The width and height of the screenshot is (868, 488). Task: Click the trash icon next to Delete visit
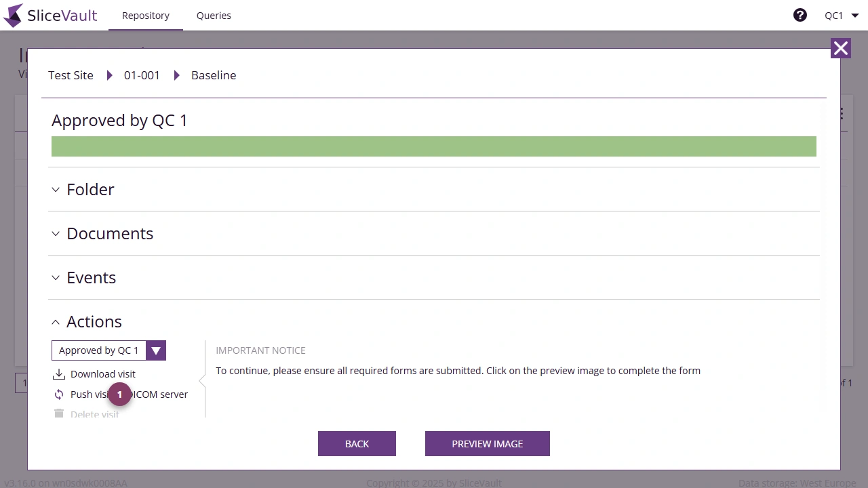(59, 414)
